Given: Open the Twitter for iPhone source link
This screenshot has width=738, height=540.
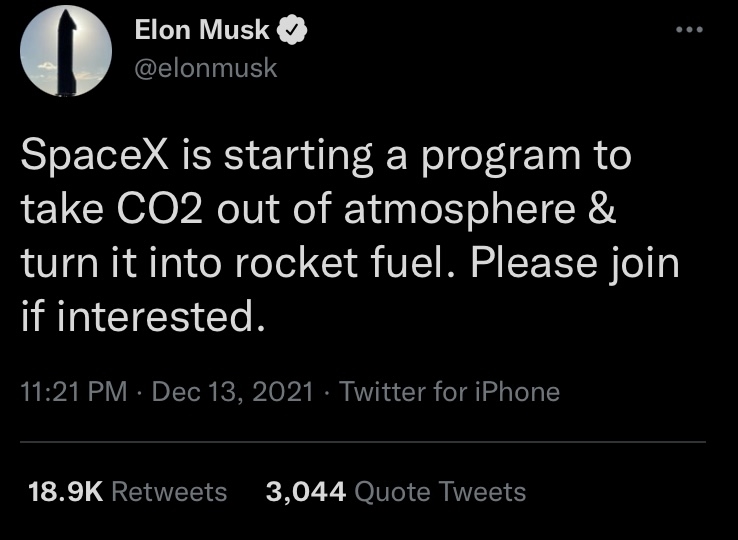Looking at the screenshot, I should click(x=449, y=391).
